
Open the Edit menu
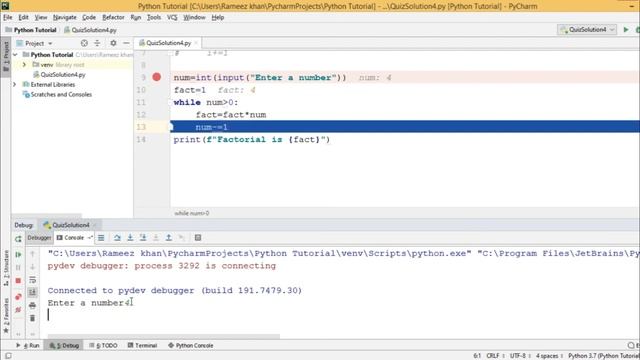[24, 17]
